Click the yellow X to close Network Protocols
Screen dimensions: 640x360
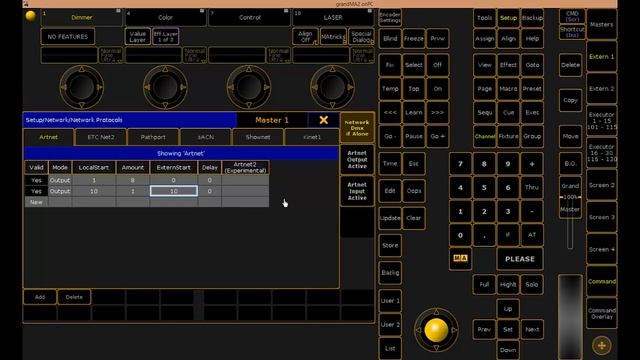tap(324, 120)
